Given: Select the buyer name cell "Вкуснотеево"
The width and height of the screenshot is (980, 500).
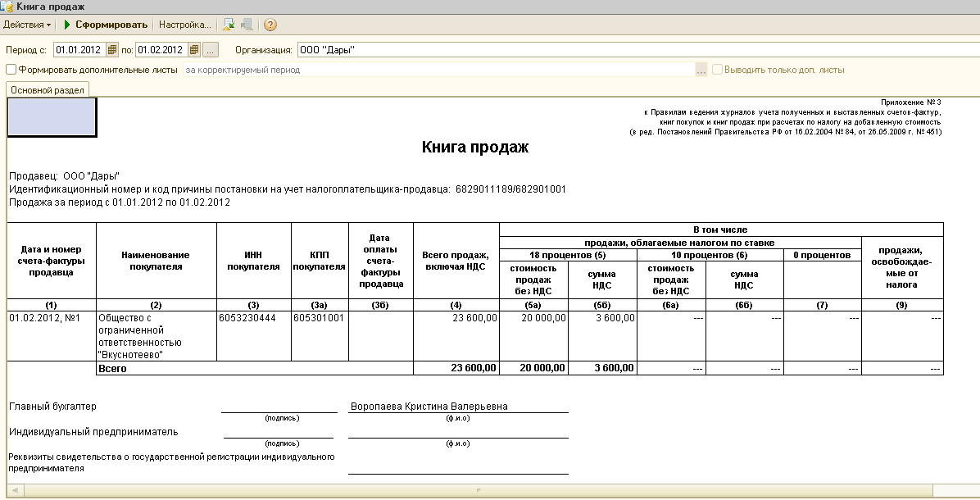Looking at the screenshot, I should pos(157,336).
